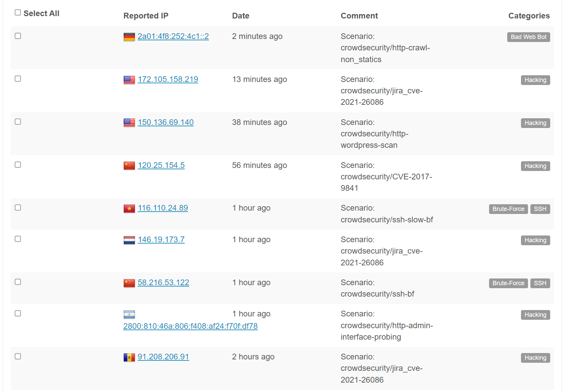Follow the 2800:810:46a:806:f408:af24:f70f:df78 link
Viewport: 568px width, 392px height.
(190, 326)
